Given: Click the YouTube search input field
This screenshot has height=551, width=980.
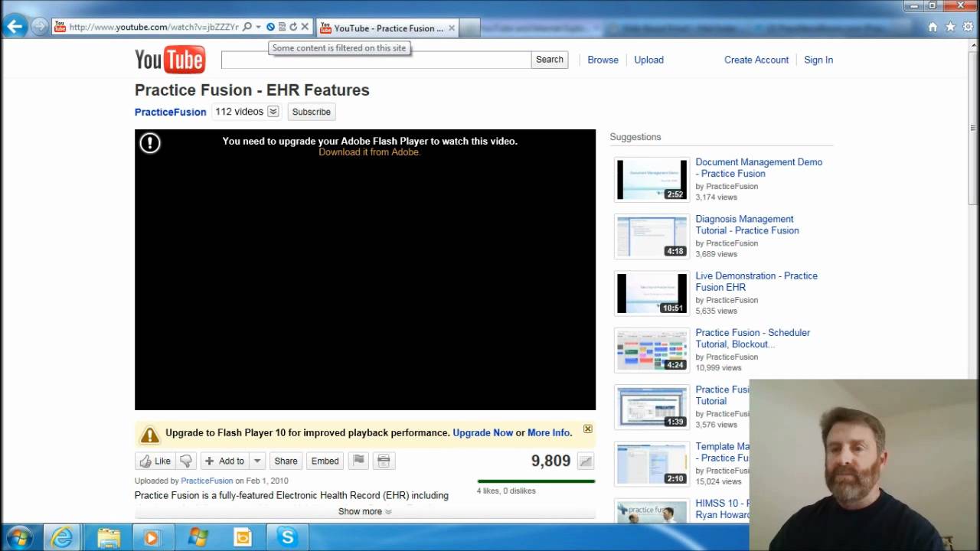Looking at the screenshot, I should pyautogui.click(x=376, y=60).
